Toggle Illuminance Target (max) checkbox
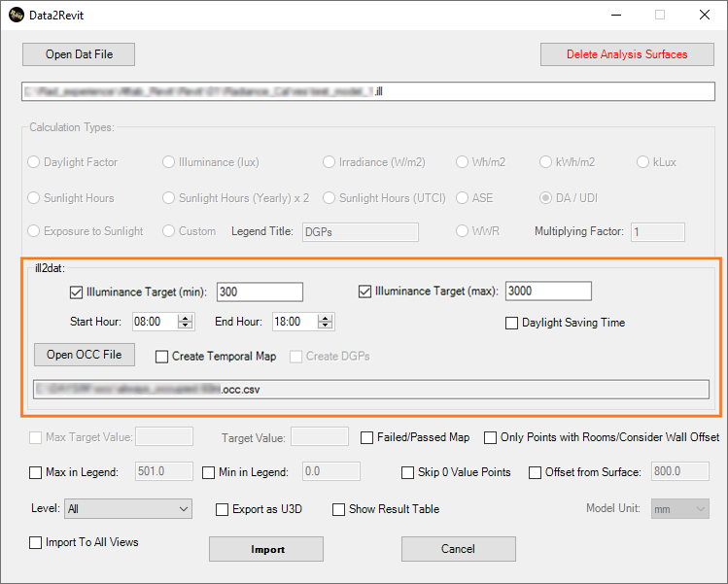728x584 pixels. (364, 292)
